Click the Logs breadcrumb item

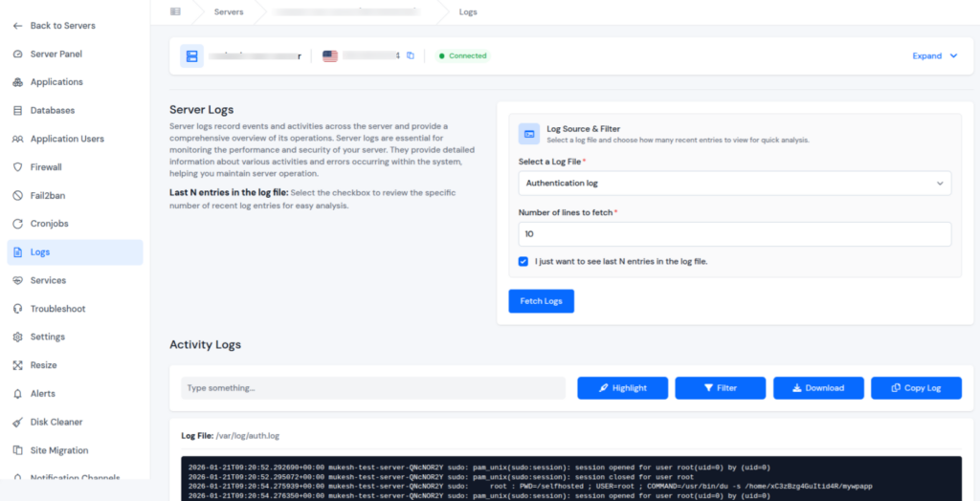coord(468,11)
